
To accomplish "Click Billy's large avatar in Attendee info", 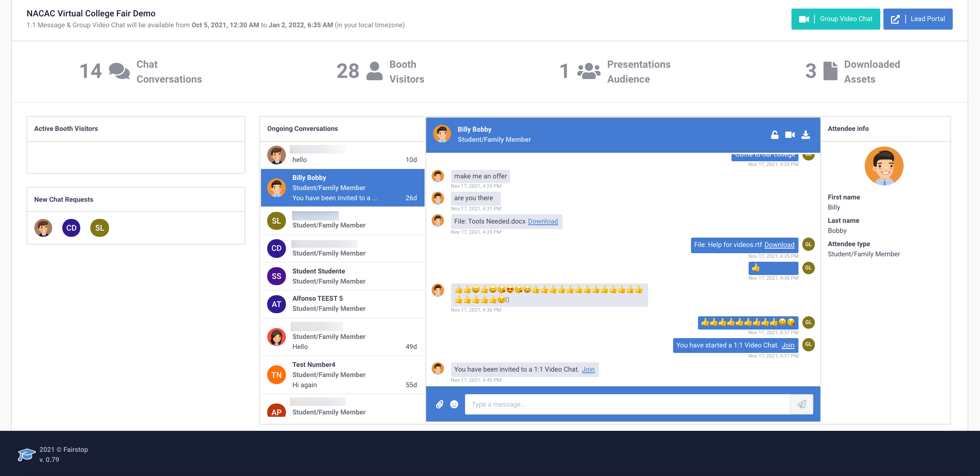I will (x=884, y=166).
